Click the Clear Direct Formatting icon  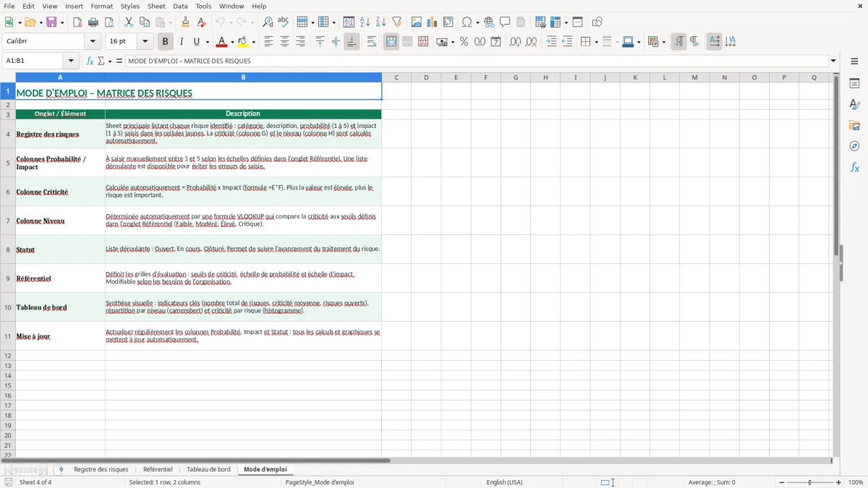[x=202, y=22]
